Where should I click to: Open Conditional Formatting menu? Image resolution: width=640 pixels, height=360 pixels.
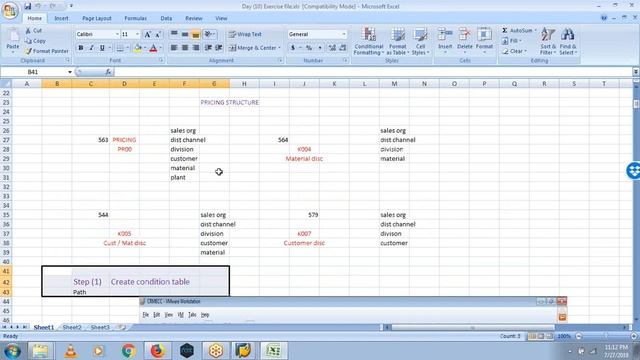369,41
